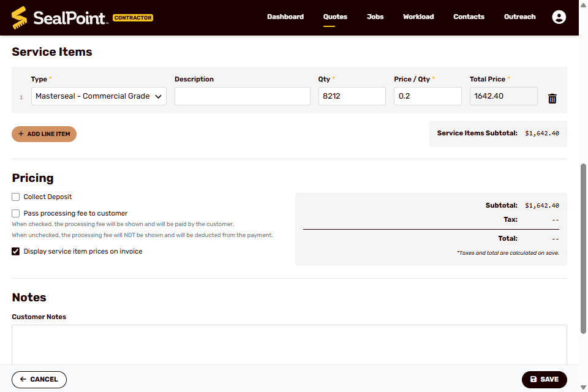The height and width of the screenshot is (392, 588).
Task: Click the scrollbar up arrow
Action: click(583, 4)
